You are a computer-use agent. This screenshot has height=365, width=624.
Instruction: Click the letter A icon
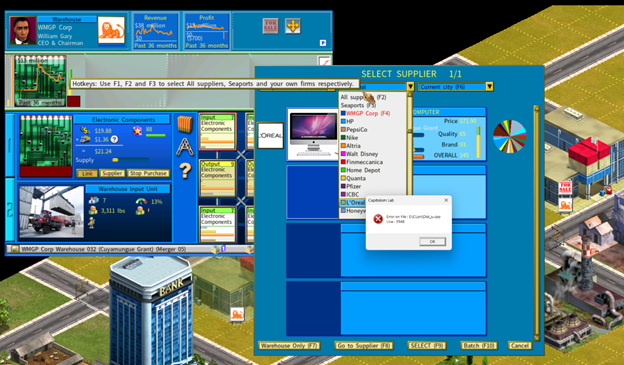[x=185, y=147]
